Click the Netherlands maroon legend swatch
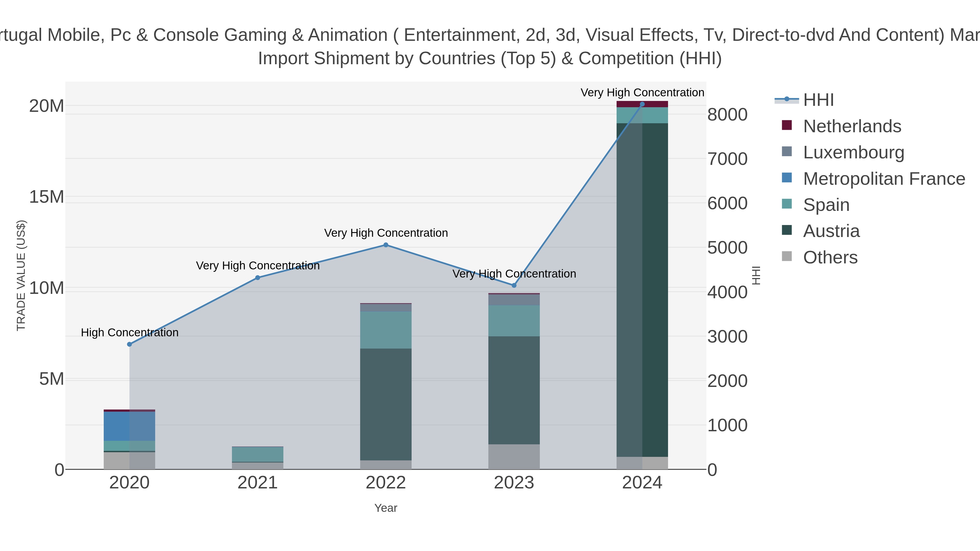980x551 pixels. (787, 125)
